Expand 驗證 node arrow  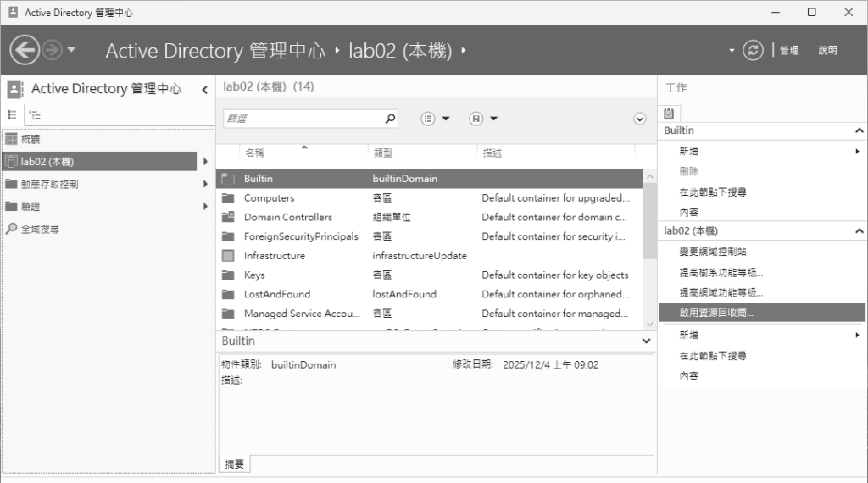coord(205,207)
